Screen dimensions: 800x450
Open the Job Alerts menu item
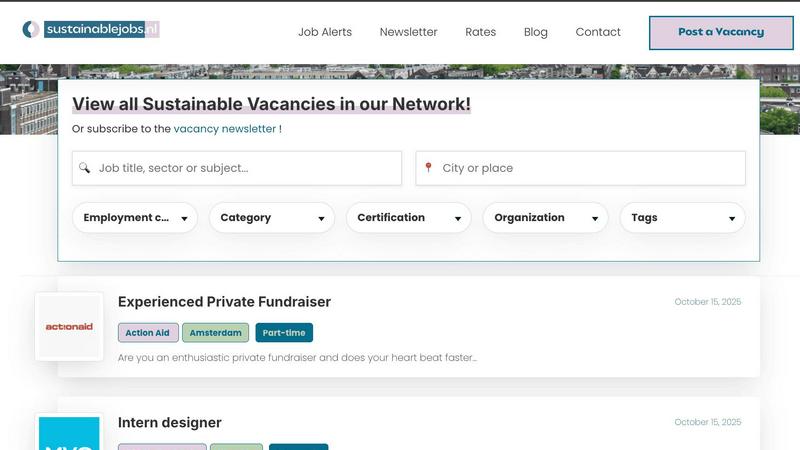tap(325, 32)
